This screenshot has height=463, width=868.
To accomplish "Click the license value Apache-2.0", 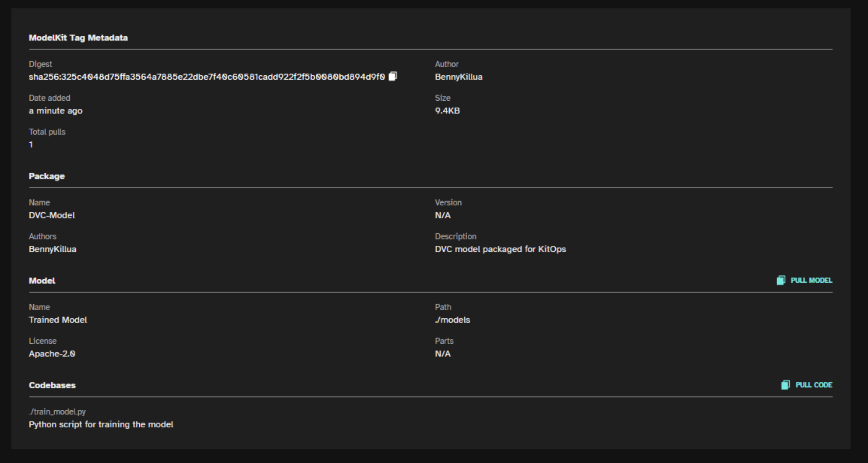I will tap(52, 354).
